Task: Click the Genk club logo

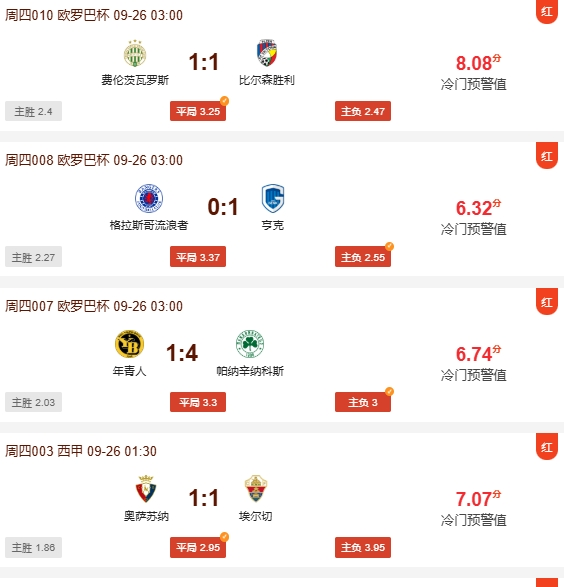Action: (x=273, y=198)
